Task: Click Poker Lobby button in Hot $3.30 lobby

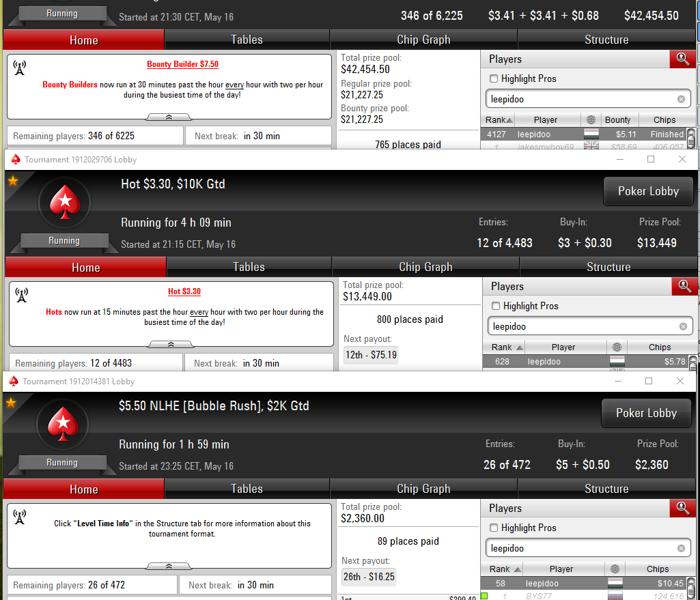Action: pyautogui.click(x=648, y=191)
